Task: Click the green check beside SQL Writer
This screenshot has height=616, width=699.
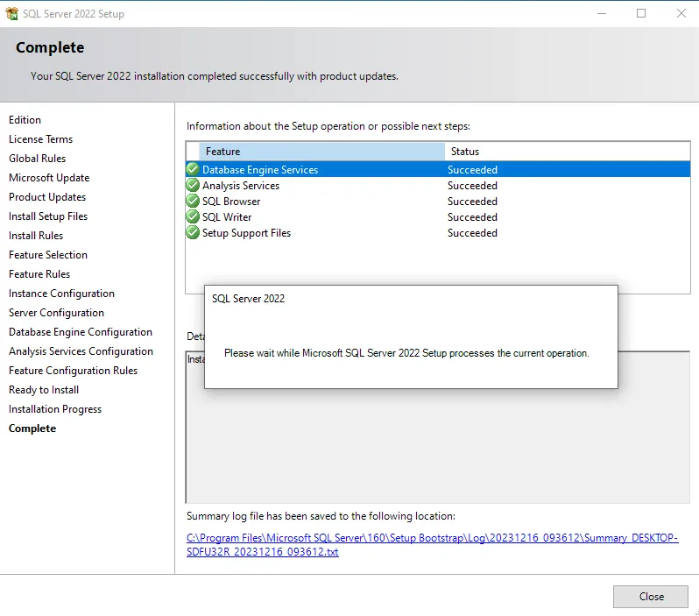Action: pyautogui.click(x=193, y=216)
